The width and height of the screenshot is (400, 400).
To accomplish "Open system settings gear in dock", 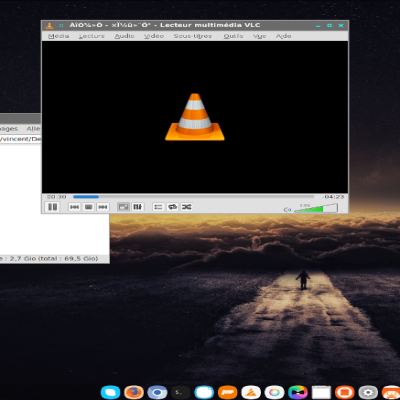I will 368,392.
